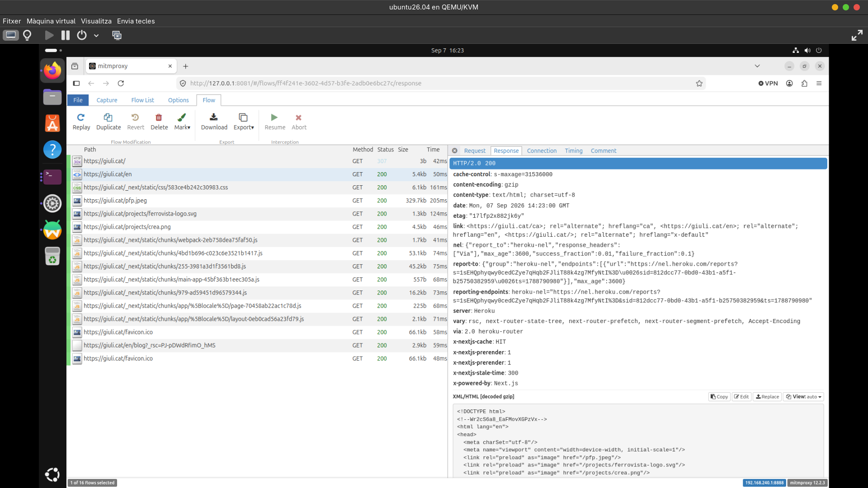The height and width of the screenshot is (488, 868).
Task: Sort flows by Status column
Action: [385, 150]
